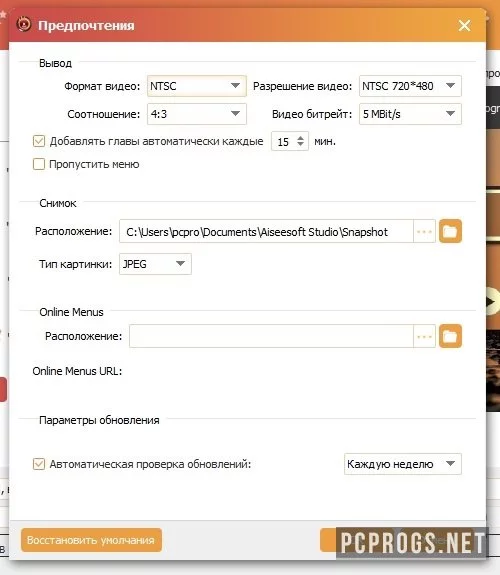This screenshot has width=500, height=575.
Task: Click Параметры обновления section label
Action: [x=99, y=420]
